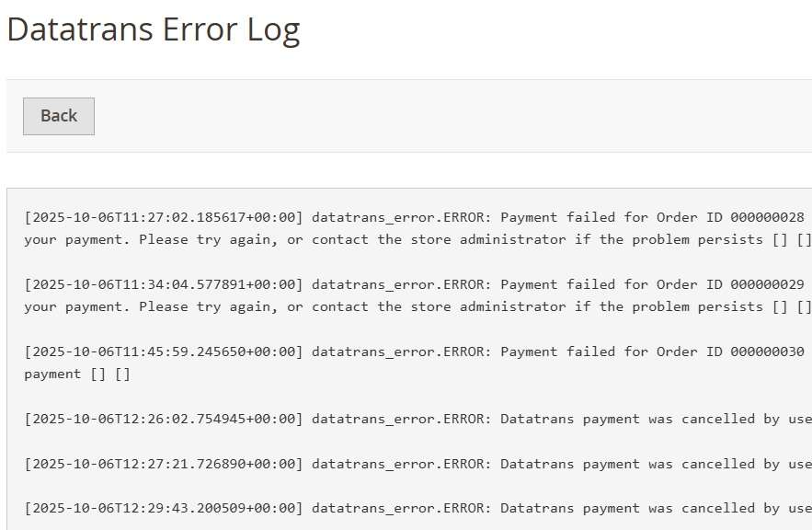Click 'Please try again' in second entry's continuation
This screenshot has height=530, width=812.
209,306
